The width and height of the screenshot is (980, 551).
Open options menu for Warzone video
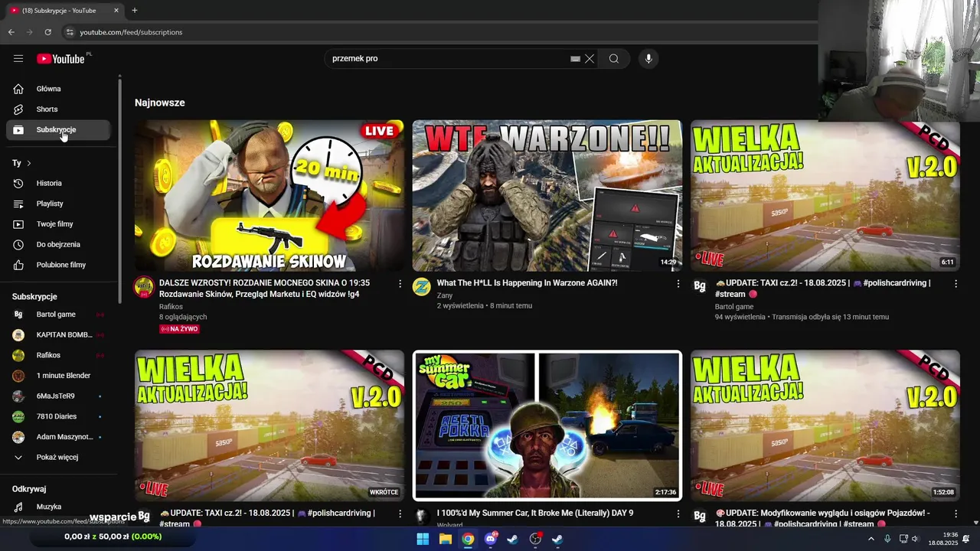tap(678, 284)
